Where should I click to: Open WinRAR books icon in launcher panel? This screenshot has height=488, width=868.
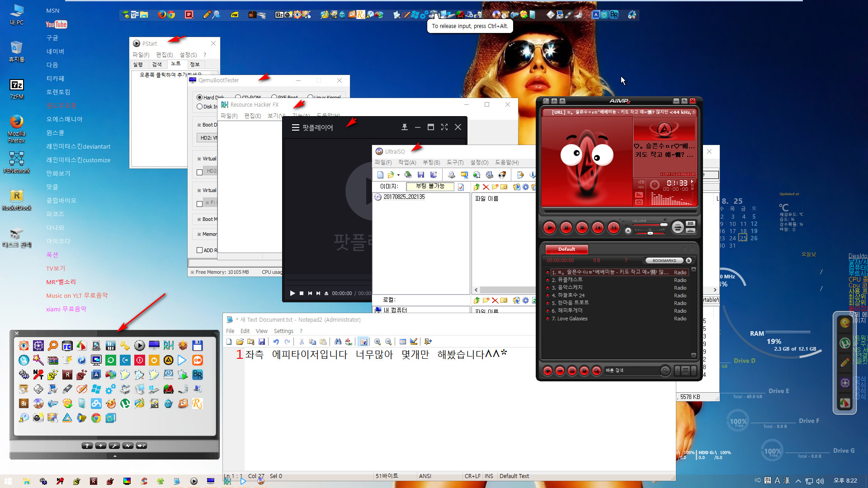(x=52, y=361)
